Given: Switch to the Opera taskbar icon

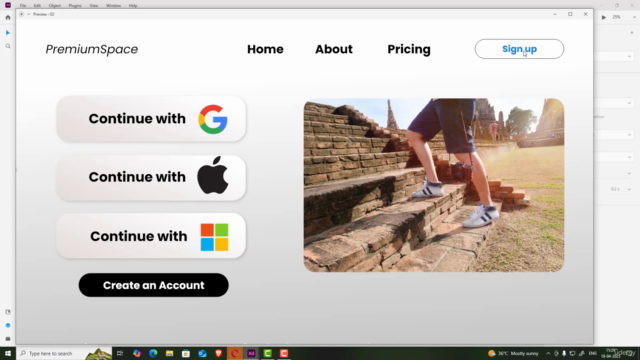Looking at the screenshot, I should point(235,353).
